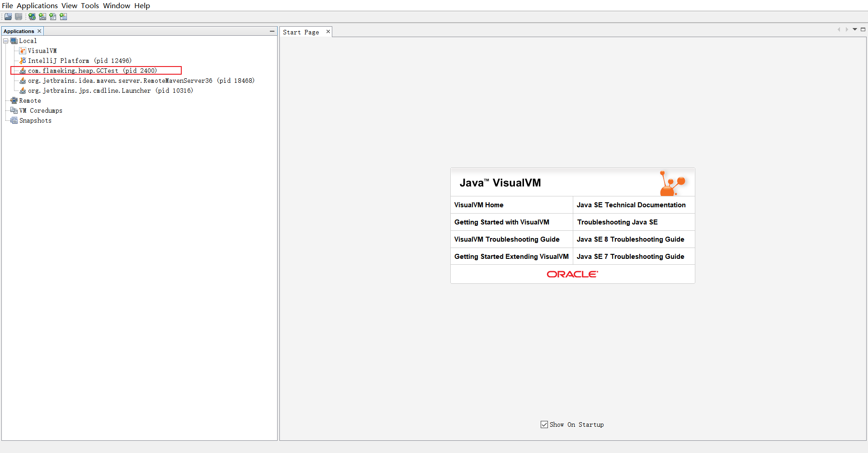
Task: Click the Snapshots node icon
Action: (14, 120)
